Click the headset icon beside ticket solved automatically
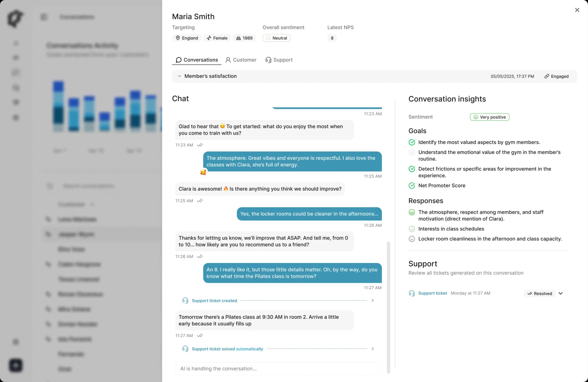The height and width of the screenshot is (382, 588). (185, 349)
